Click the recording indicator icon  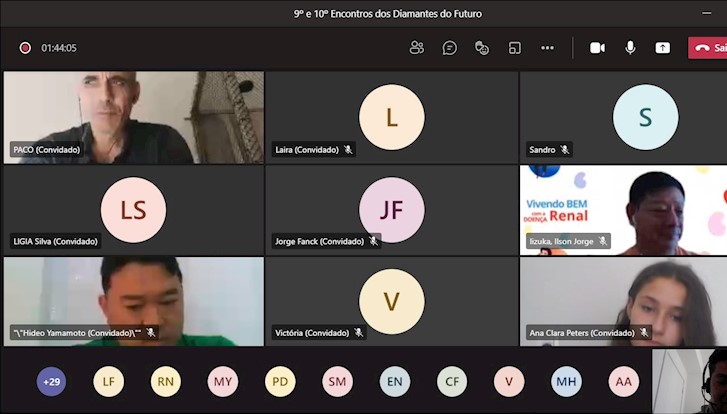tap(25, 47)
